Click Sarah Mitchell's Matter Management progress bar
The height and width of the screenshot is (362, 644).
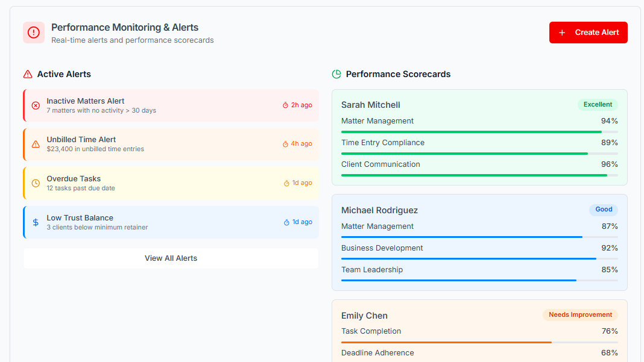479,131
